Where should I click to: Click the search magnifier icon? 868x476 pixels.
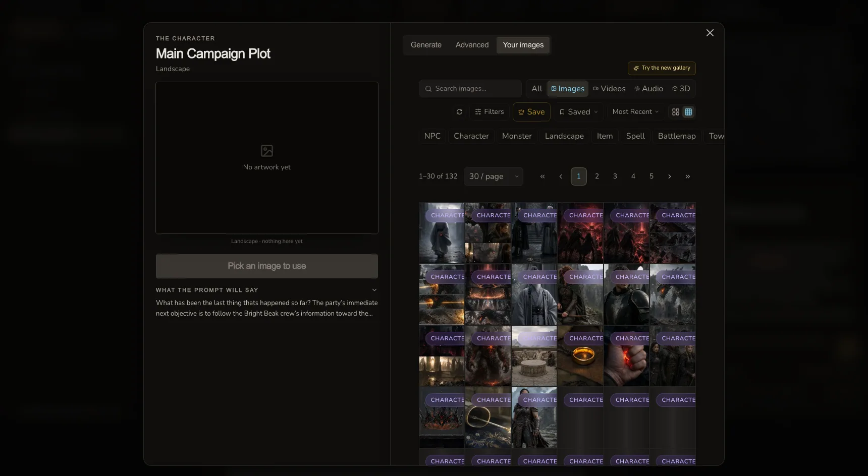click(x=428, y=89)
